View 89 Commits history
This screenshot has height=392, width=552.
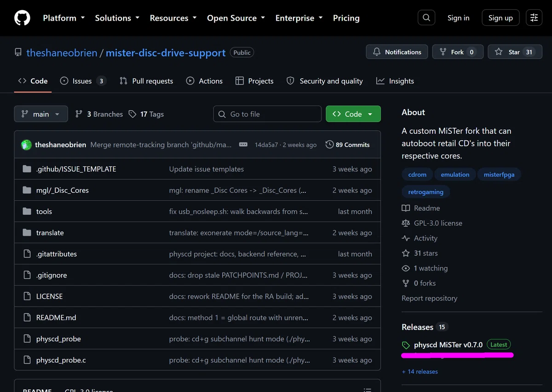pos(347,144)
